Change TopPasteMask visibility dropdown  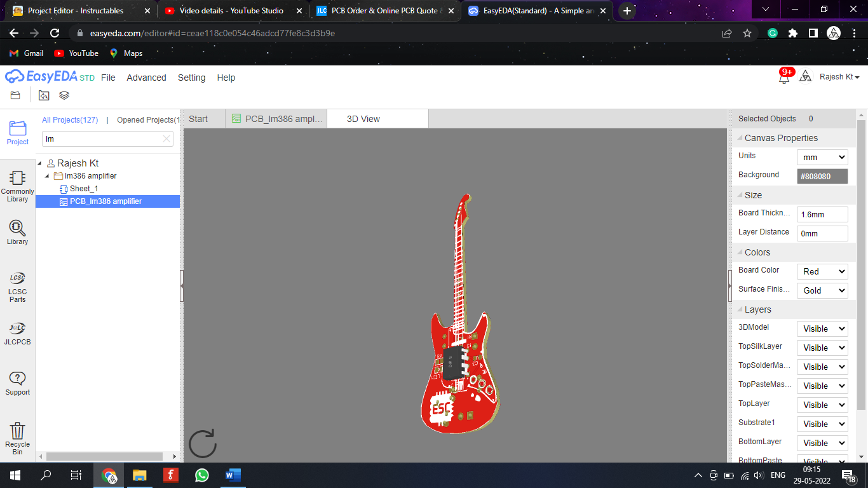(822, 386)
